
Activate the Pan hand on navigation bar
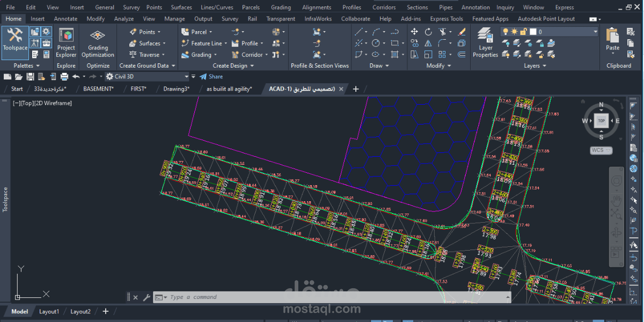[x=617, y=201]
